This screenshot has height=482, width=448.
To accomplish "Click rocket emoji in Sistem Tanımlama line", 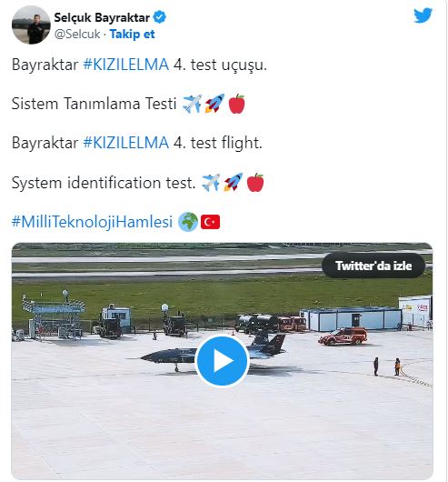I will pos(214,104).
